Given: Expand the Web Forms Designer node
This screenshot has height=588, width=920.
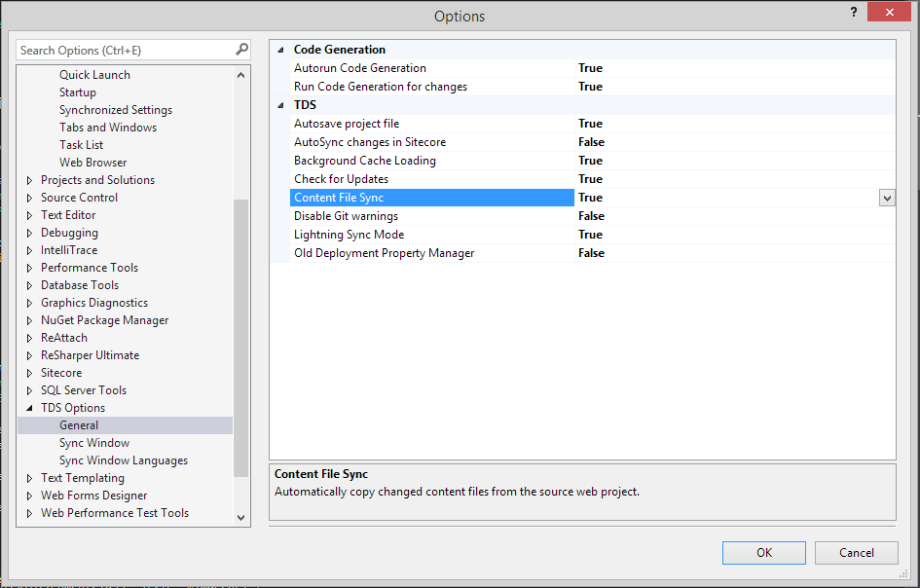Looking at the screenshot, I should [29, 495].
